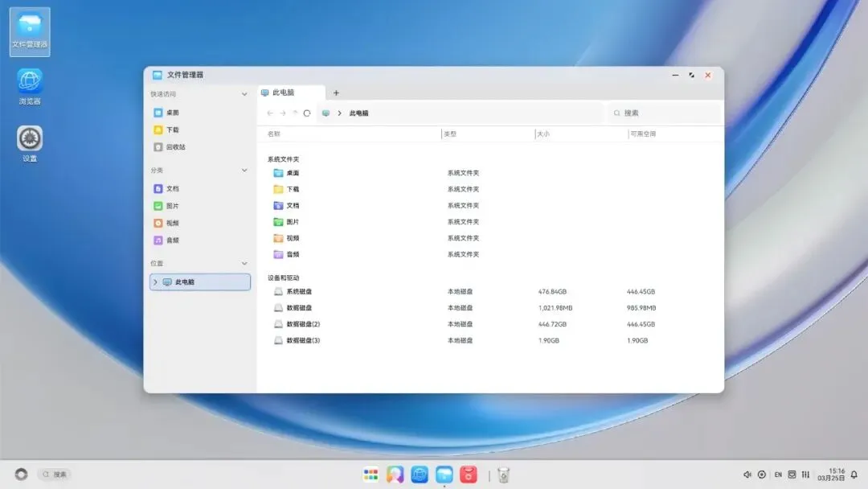Open the 浏览器 desktop shortcut
Viewport: 868px width, 489px height.
coord(30,86)
